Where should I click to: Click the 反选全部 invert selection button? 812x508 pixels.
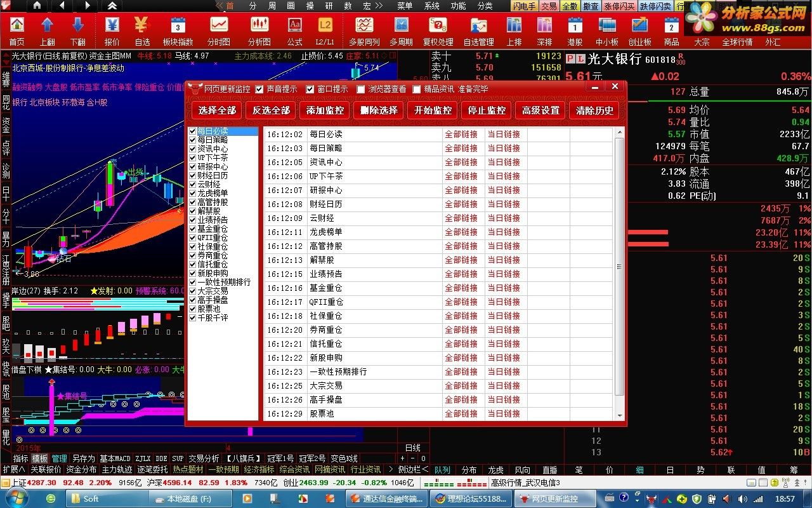pos(271,110)
